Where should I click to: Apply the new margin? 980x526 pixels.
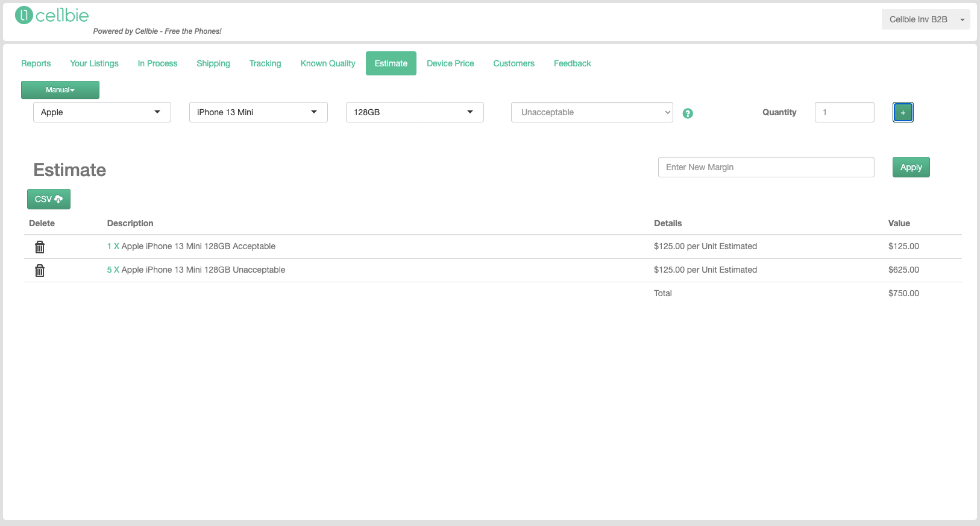(911, 167)
